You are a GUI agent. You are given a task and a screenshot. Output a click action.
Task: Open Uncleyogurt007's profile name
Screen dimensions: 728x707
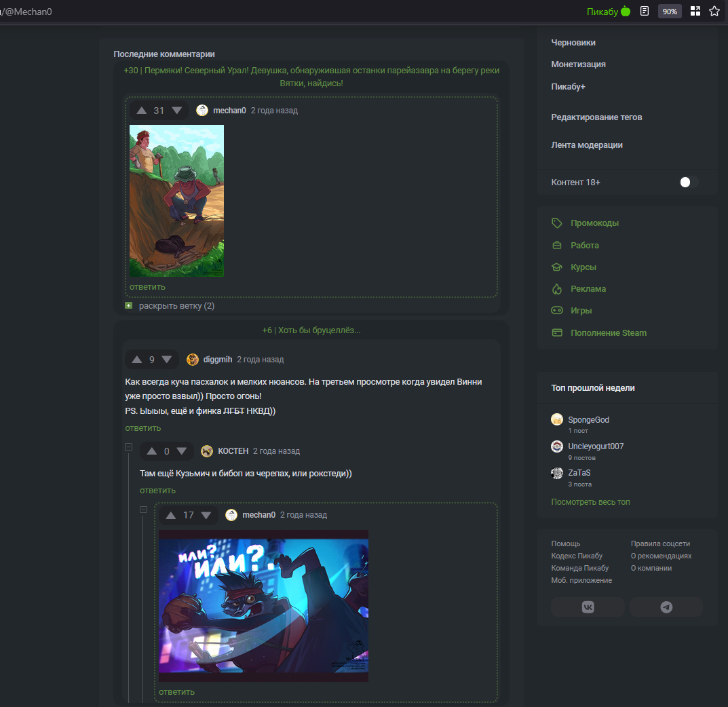pos(596,446)
